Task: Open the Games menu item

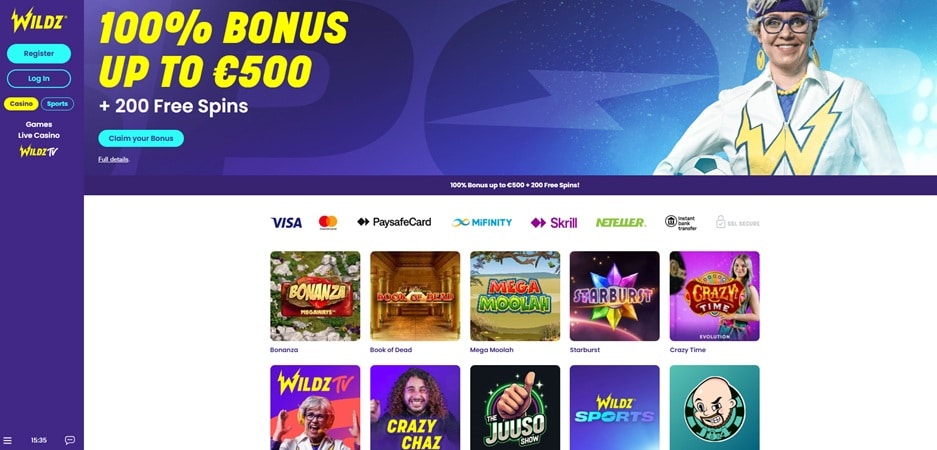Action: click(39, 124)
